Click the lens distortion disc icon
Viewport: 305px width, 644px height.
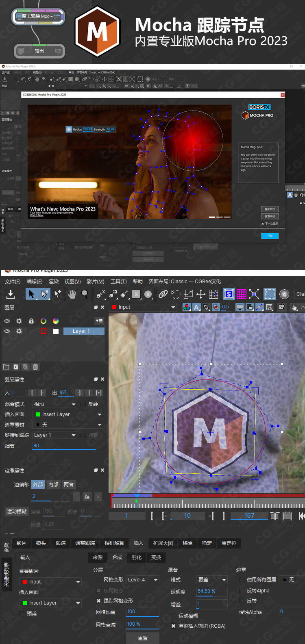coord(284,294)
